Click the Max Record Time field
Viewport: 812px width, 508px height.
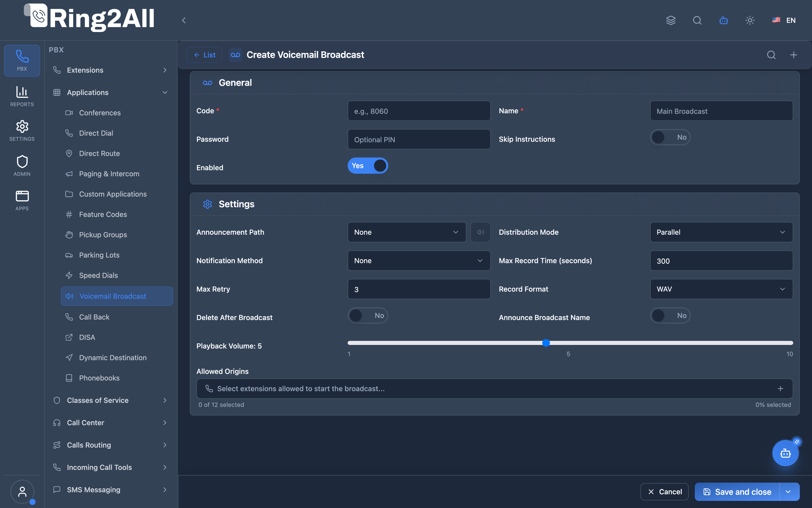(x=721, y=261)
